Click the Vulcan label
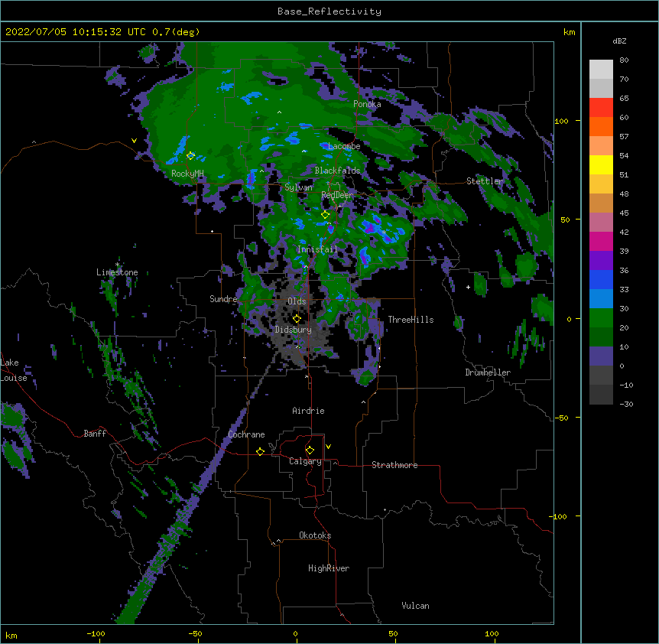The image size is (659, 644). coord(415,606)
